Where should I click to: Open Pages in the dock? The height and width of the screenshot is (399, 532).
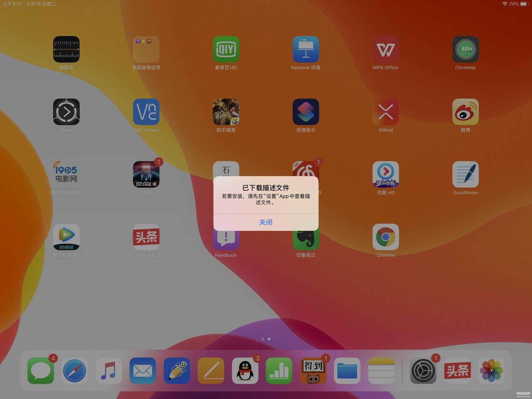211,371
